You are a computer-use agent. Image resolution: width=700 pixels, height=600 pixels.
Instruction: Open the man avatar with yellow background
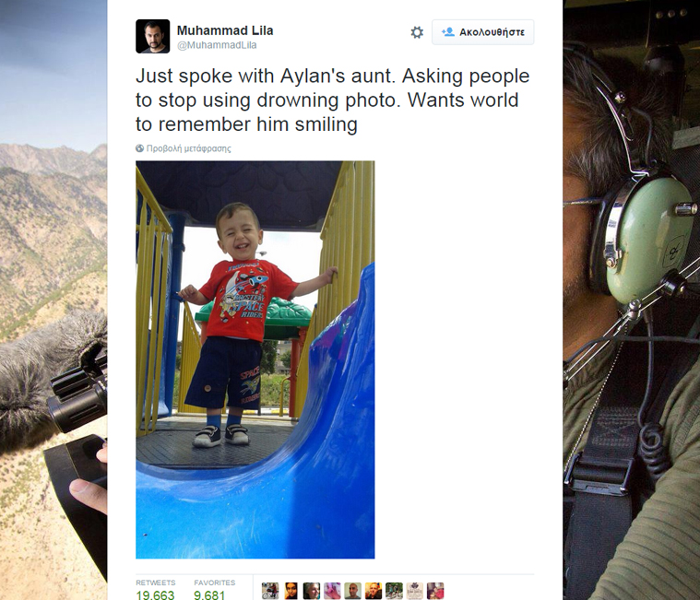[374, 591]
